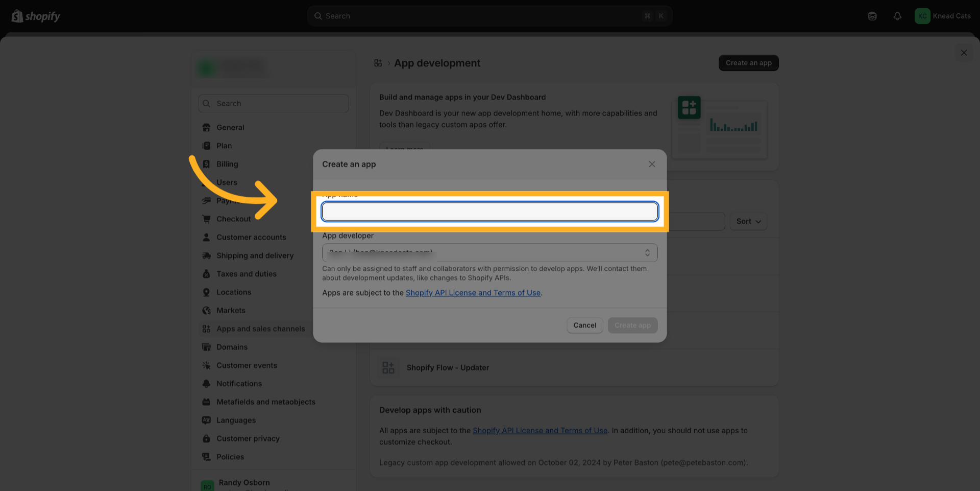Open the Sidekick assistant icon in top bar
The width and height of the screenshot is (980, 491).
coord(872,16)
